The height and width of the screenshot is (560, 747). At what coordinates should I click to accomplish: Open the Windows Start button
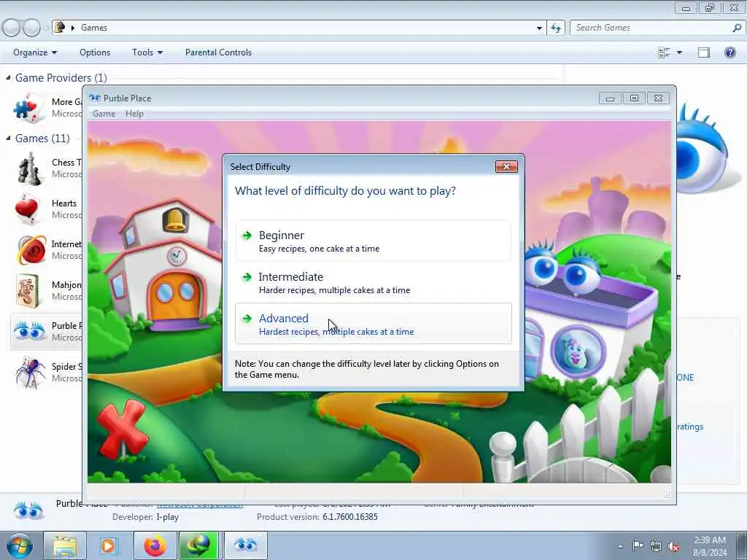[19, 545]
